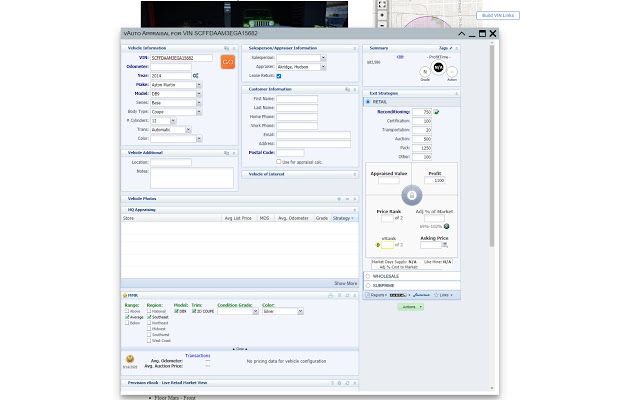Click the print icon in the MMR panel header
Image resolution: width=640 pixels, height=400 pixels.
[331, 295]
